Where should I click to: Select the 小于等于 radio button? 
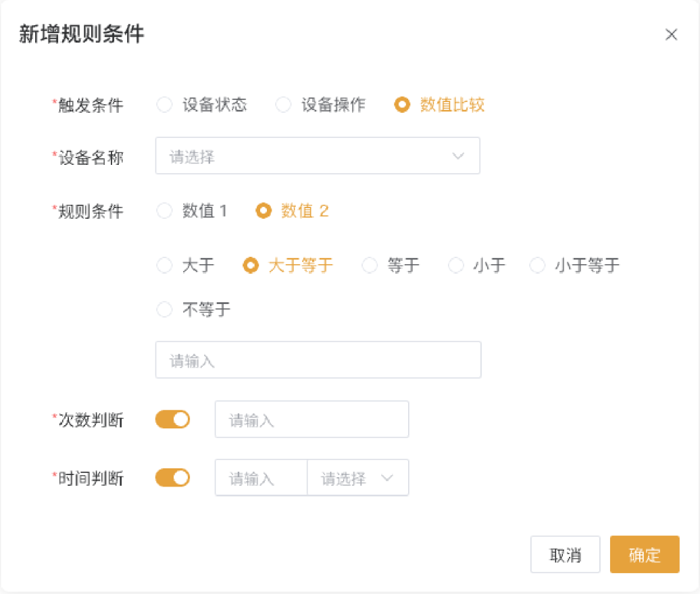click(537, 266)
